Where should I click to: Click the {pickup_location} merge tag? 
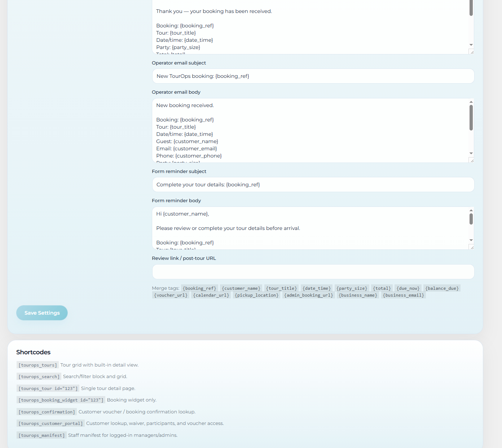257,295
